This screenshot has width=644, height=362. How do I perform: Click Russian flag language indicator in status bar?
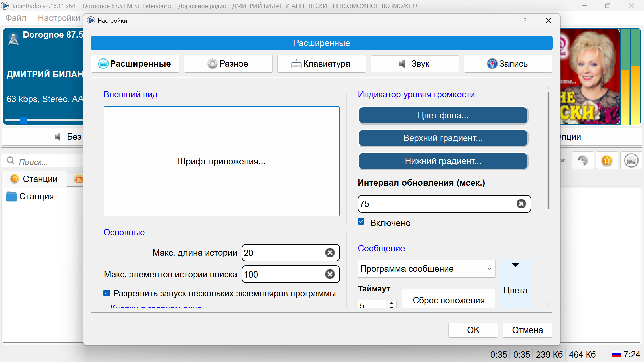click(616, 354)
